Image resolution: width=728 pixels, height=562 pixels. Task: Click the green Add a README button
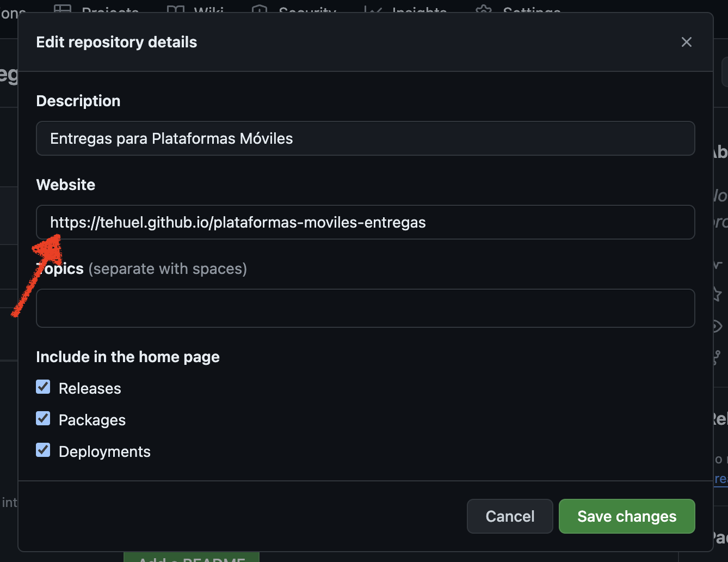[192, 557]
